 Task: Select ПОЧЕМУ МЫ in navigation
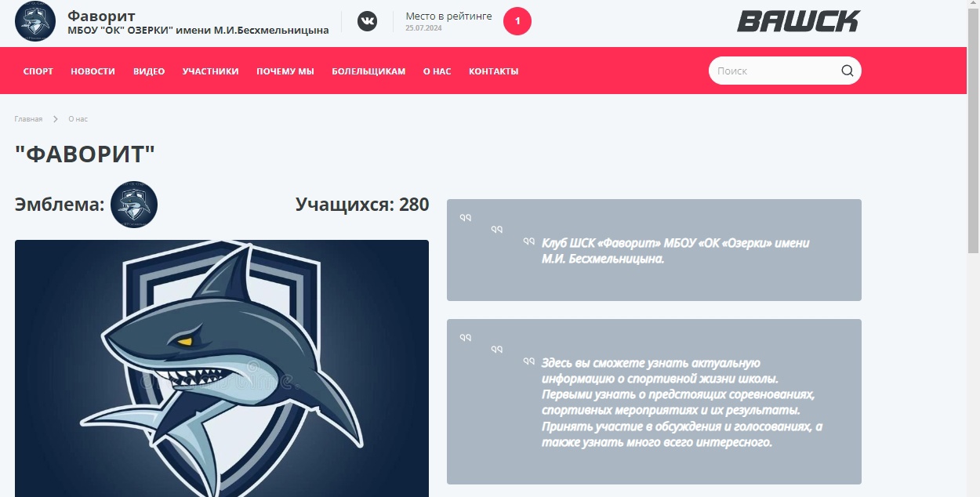[285, 71]
